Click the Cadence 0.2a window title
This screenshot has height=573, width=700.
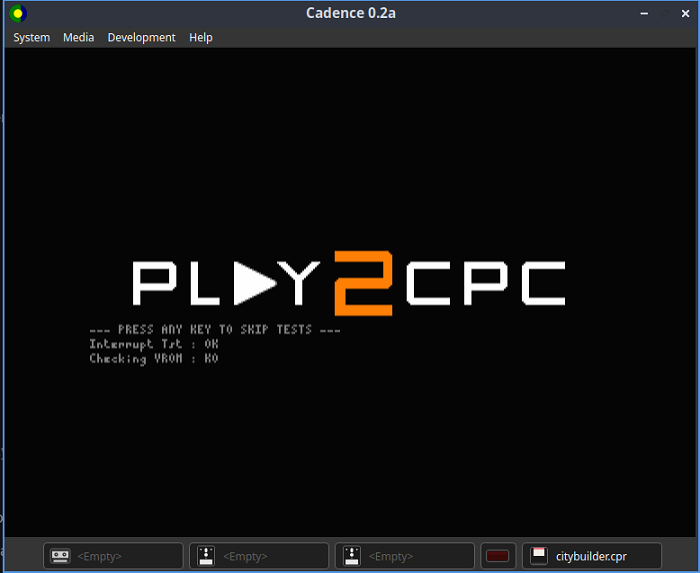click(x=350, y=13)
